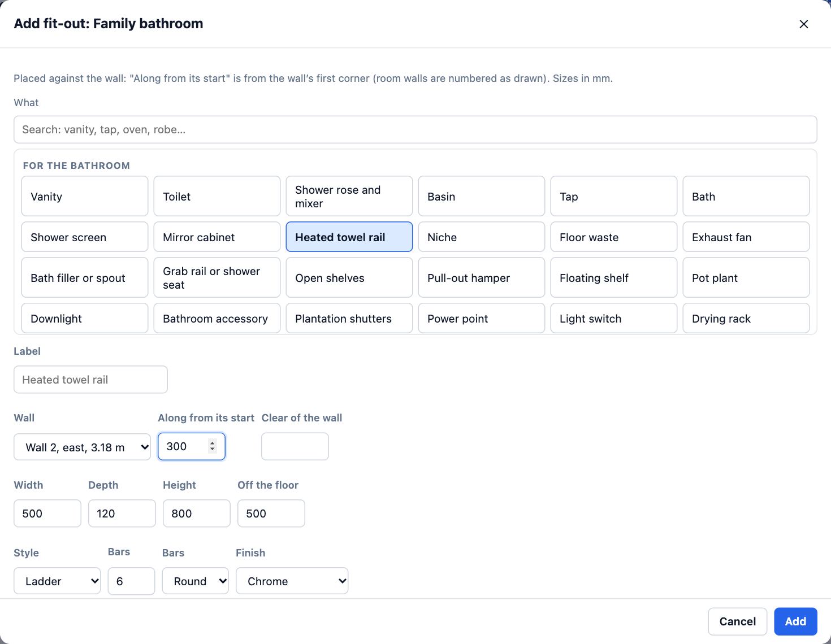831x644 pixels.
Task: Pick the Exhaust fan option
Action: [746, 237]
